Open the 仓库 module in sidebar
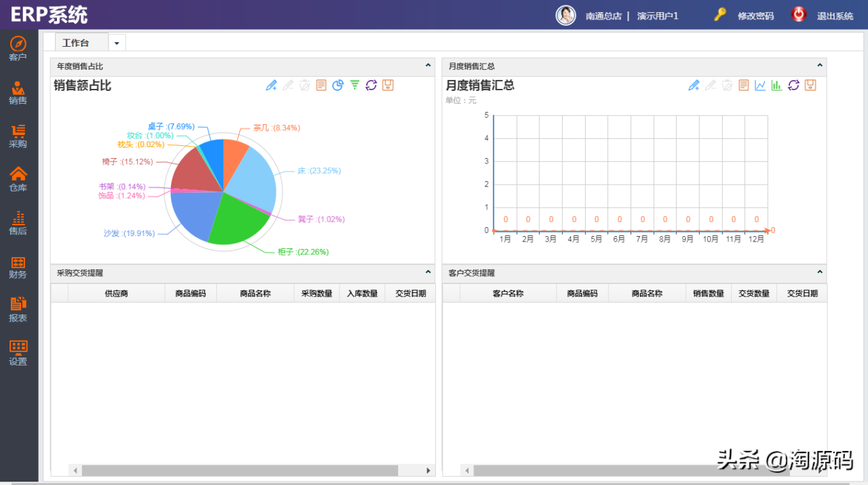The image size is (868, 485). [18, 180]
